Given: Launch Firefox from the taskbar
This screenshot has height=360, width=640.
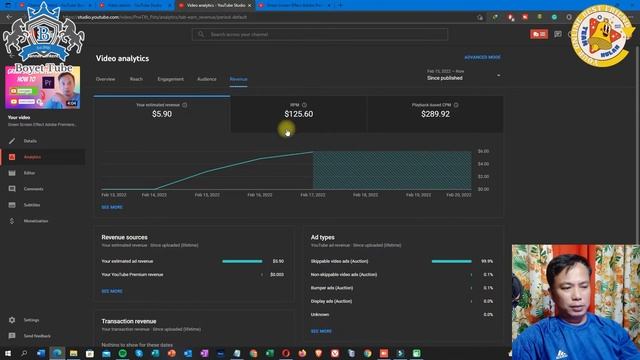Looking at the screenshot, I should pos(302,353).
